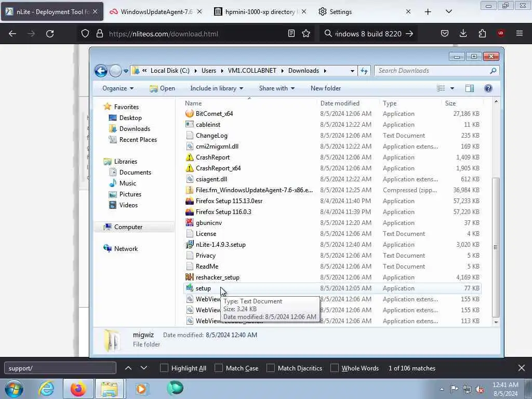
Task: Open Explorer help question mark icon
Action: [x=488, y=88]
